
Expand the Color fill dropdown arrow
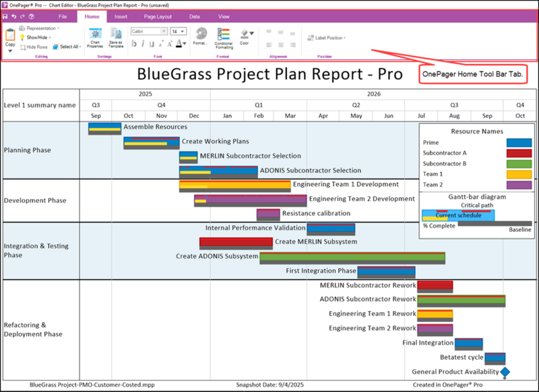(251, 33)
